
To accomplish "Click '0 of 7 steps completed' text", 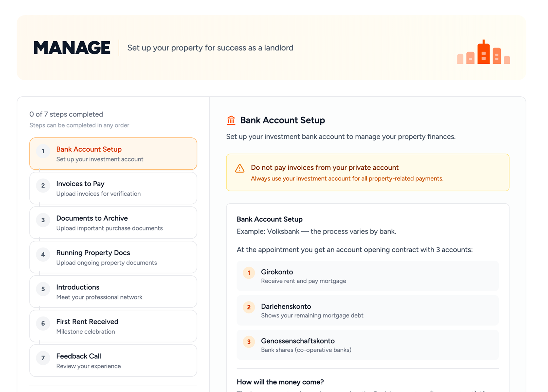I will point(66,114).
